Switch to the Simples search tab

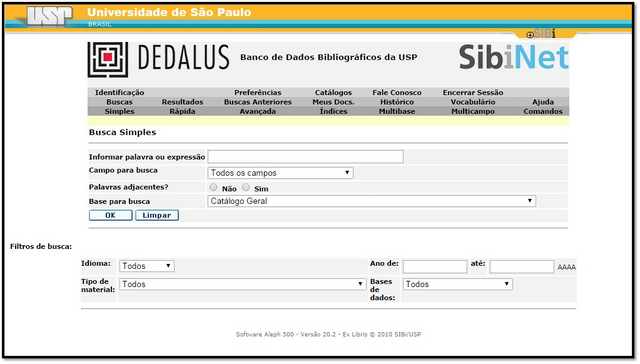click(x=120, y=111)
